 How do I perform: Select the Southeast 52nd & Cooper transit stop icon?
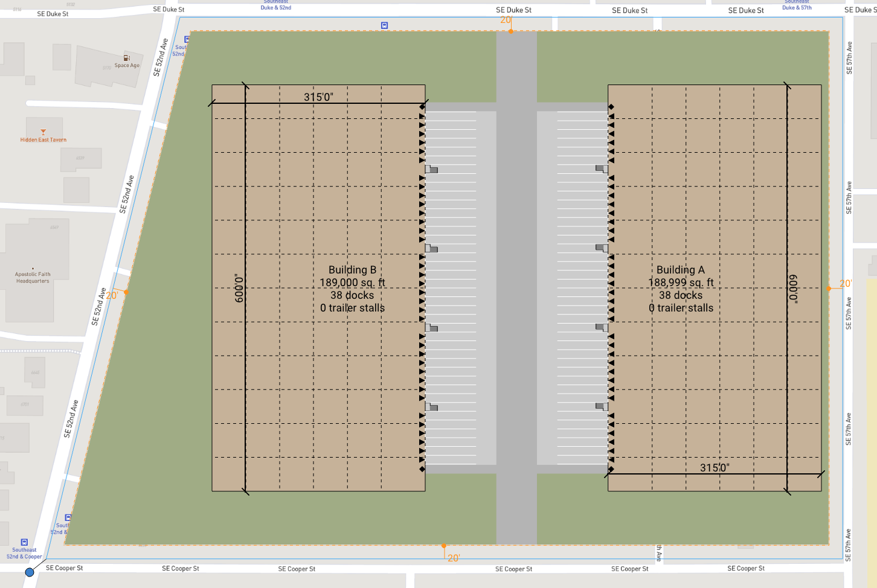[24, 542]
